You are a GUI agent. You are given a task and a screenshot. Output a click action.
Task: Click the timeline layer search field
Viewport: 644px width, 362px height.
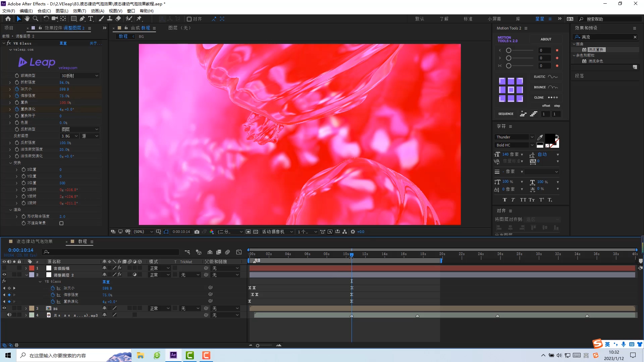(111, 252)
